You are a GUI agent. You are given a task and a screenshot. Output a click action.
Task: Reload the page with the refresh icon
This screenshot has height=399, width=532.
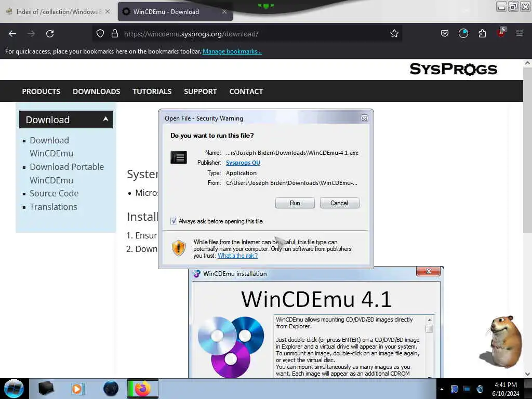point(50,34)
